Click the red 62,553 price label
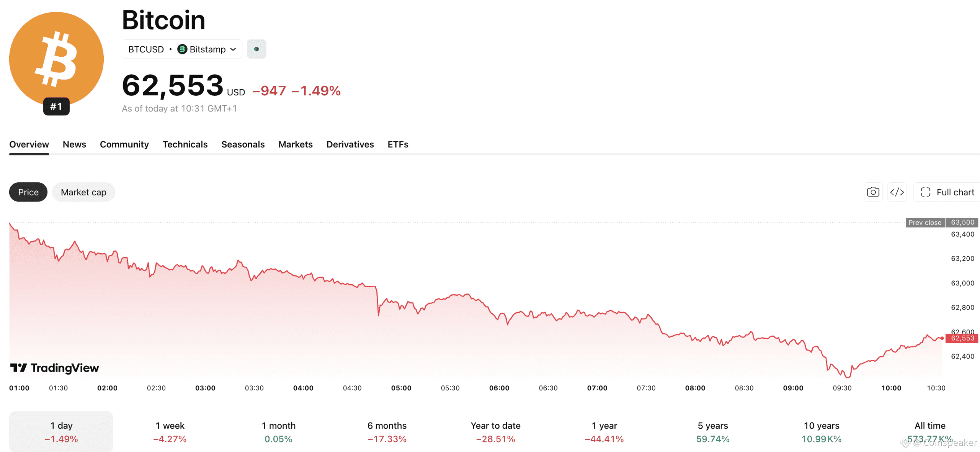 click(x=962, y=338)
